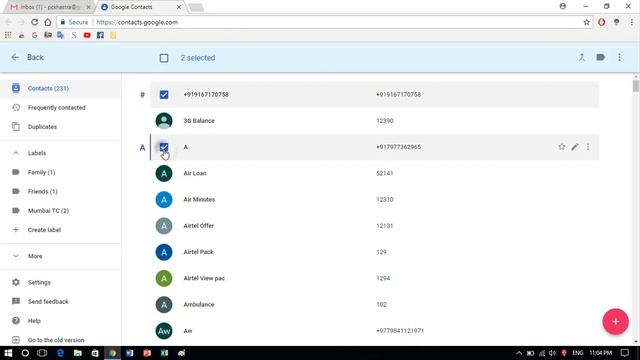This screenshot has height=360, width=640.
Task: Click the Settings link text
Action: point(39,282)
